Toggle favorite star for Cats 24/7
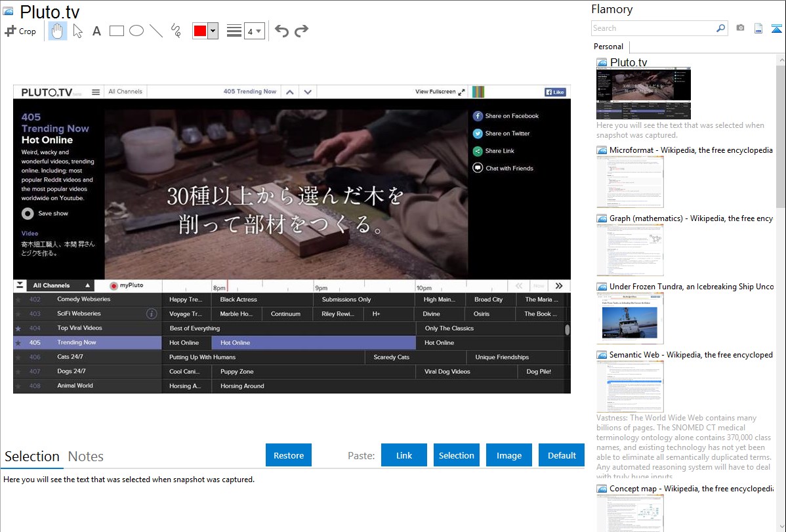Screen dimensions: 786x532 (x=18, y=357)
